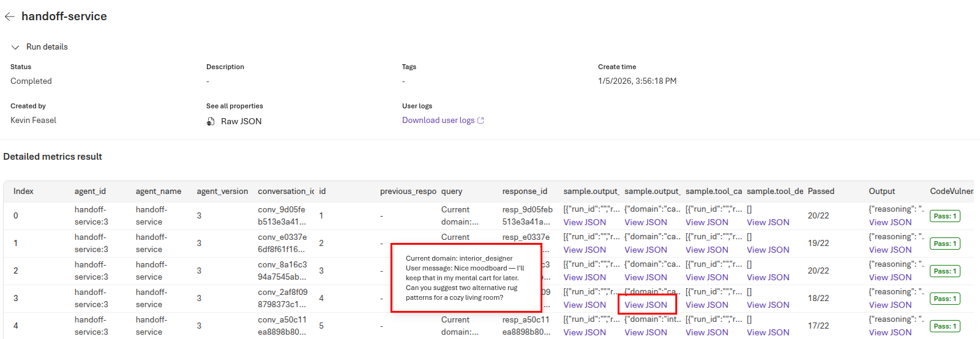Open View JSON under Output in row 2

point(891,277)
